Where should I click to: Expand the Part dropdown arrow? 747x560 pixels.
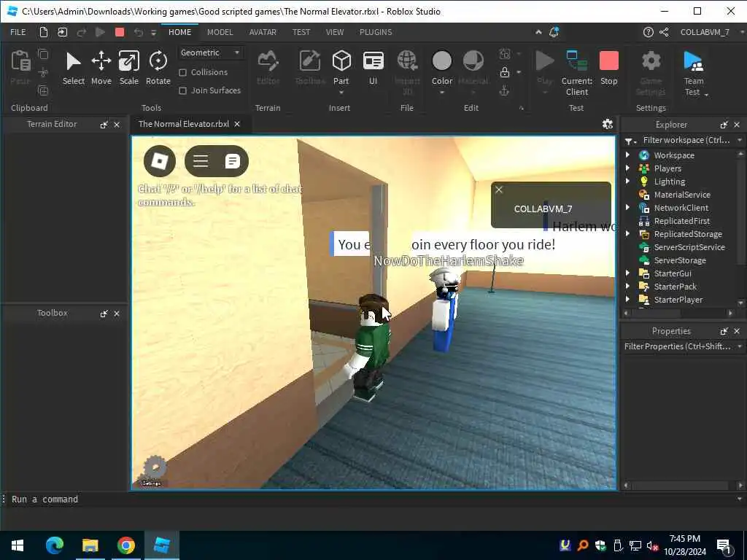coord(341,93)
